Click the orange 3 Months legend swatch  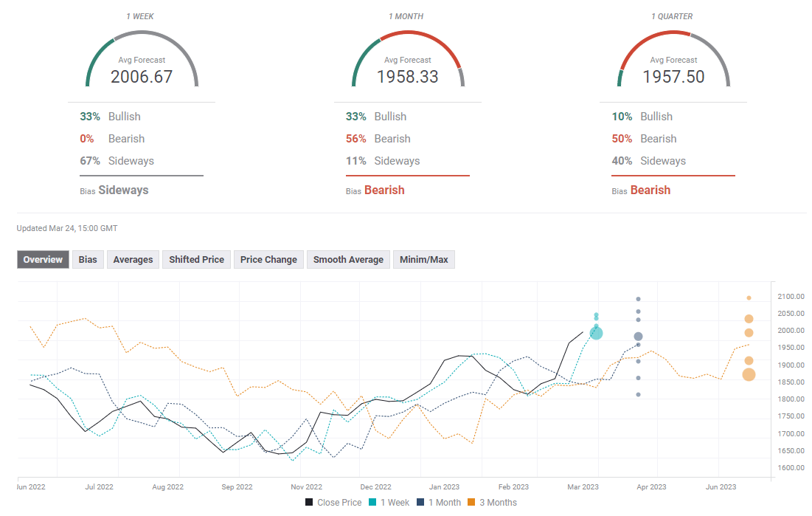pos(473,503)
